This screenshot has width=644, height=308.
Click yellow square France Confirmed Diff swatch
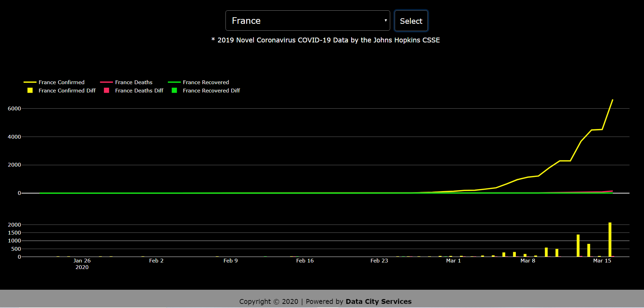[x=30, y=90]
